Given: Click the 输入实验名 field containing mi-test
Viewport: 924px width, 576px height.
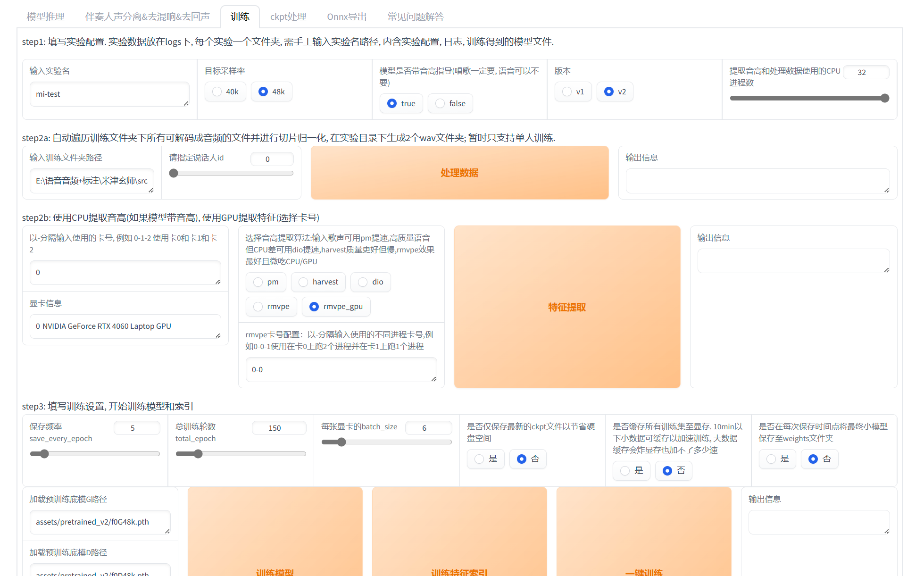Looking at the screenshot, I should click(109, 94).
